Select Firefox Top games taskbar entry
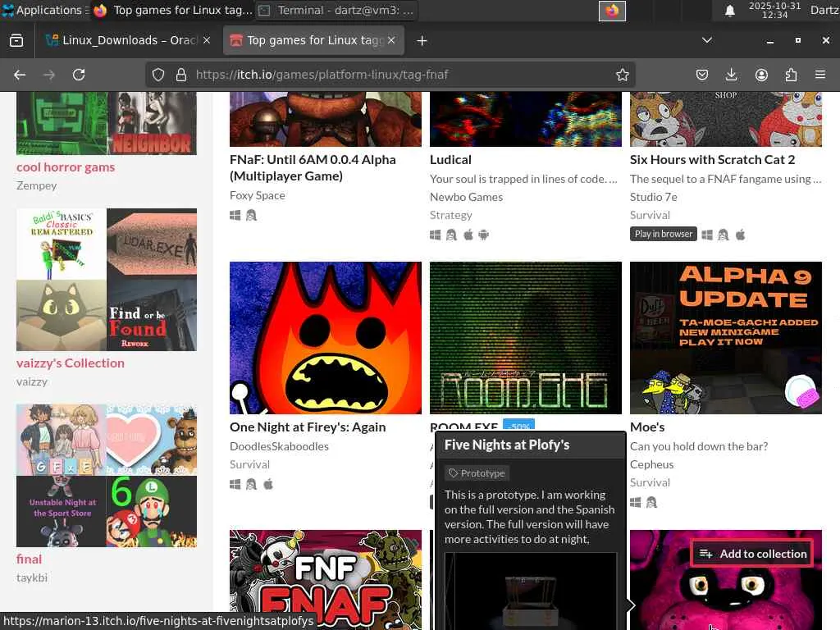Screen dimensions: 840x630 click(172, 10)
